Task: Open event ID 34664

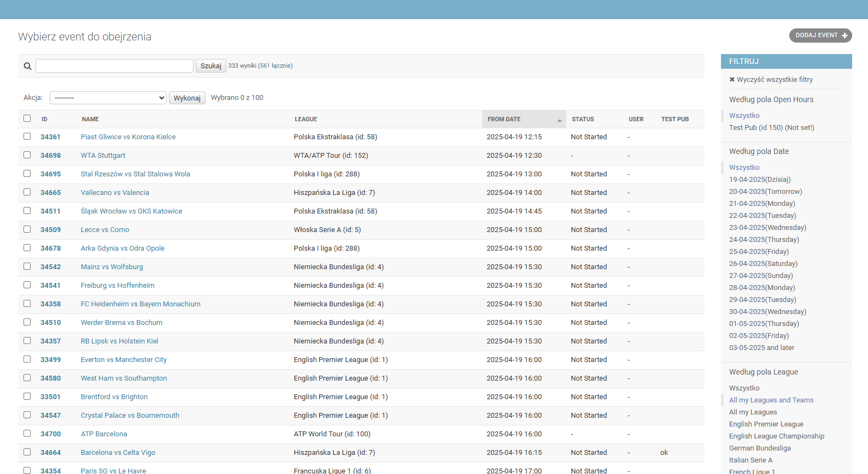Action: 50,453
